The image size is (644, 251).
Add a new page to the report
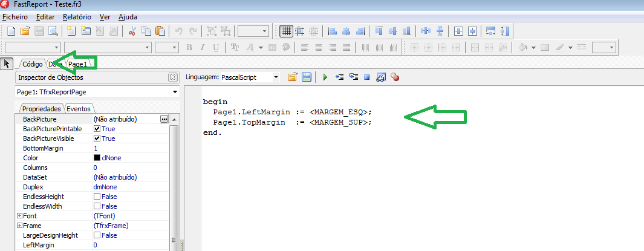(x=72, y=31)
